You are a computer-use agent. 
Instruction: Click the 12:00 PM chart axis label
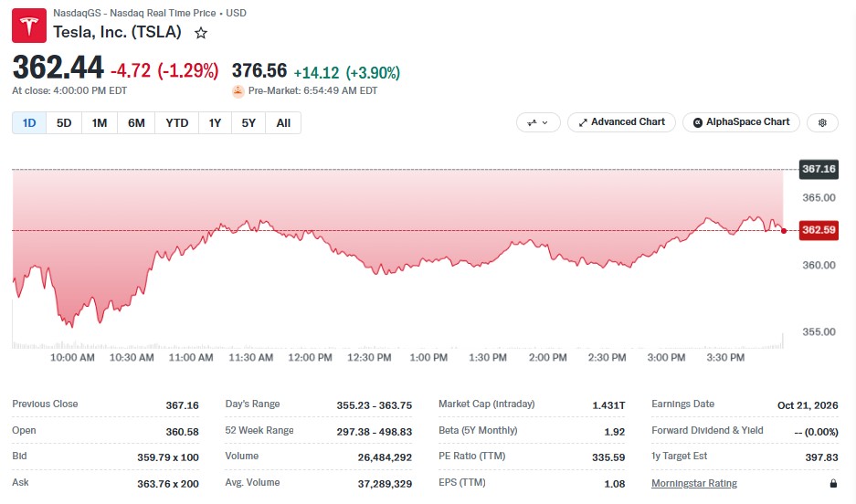310,358
